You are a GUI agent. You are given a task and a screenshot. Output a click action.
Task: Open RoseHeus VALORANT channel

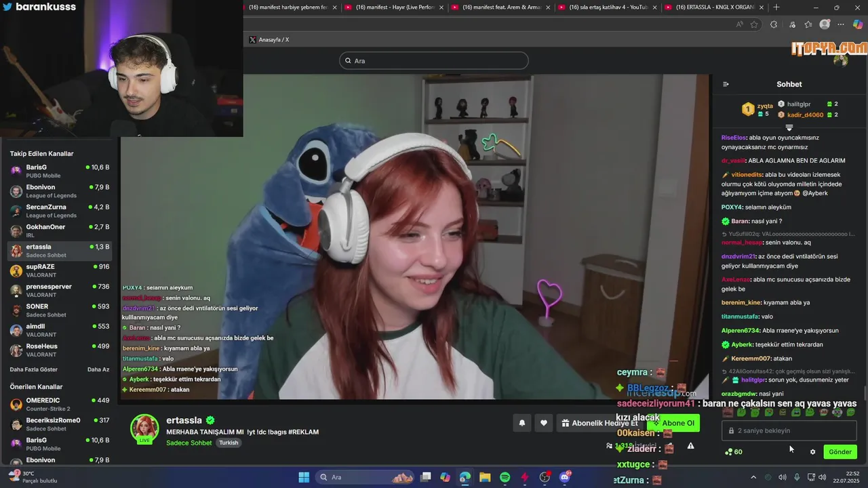[60, 350]
